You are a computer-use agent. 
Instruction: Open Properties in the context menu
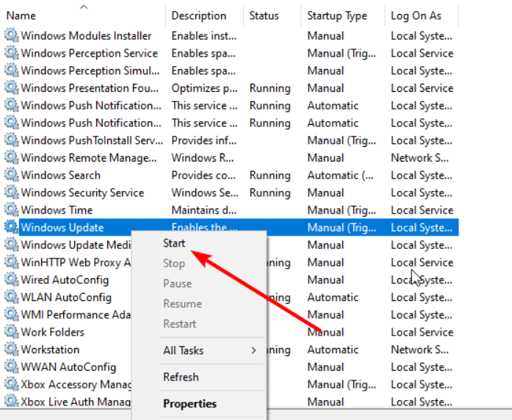click(190, 403)
